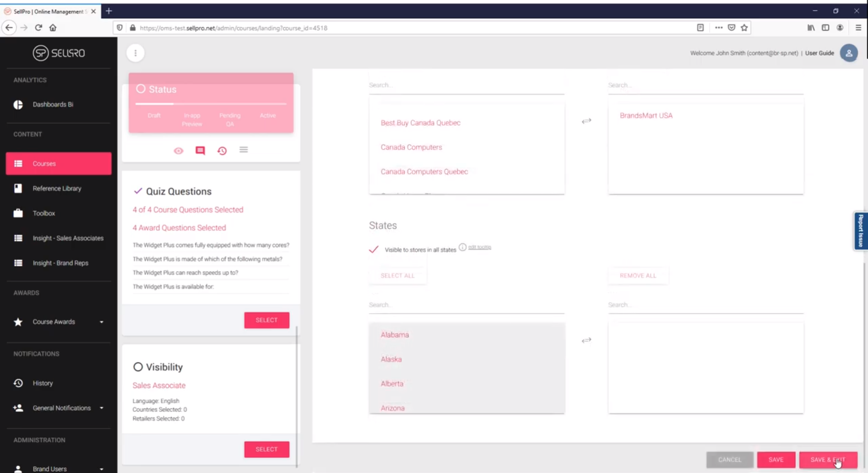Click the Draft stage label
868x473 pixels.
154,115
